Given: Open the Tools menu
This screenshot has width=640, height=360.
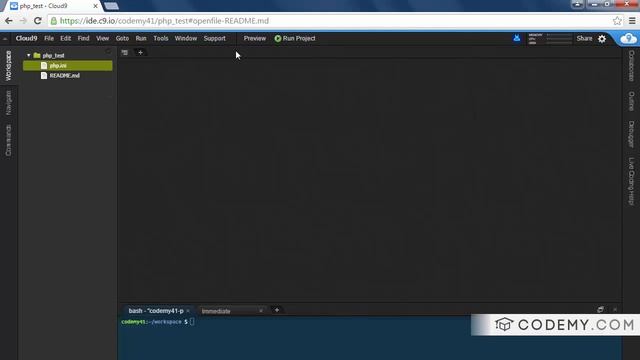Looking at the screenshot, I should 161,38.
